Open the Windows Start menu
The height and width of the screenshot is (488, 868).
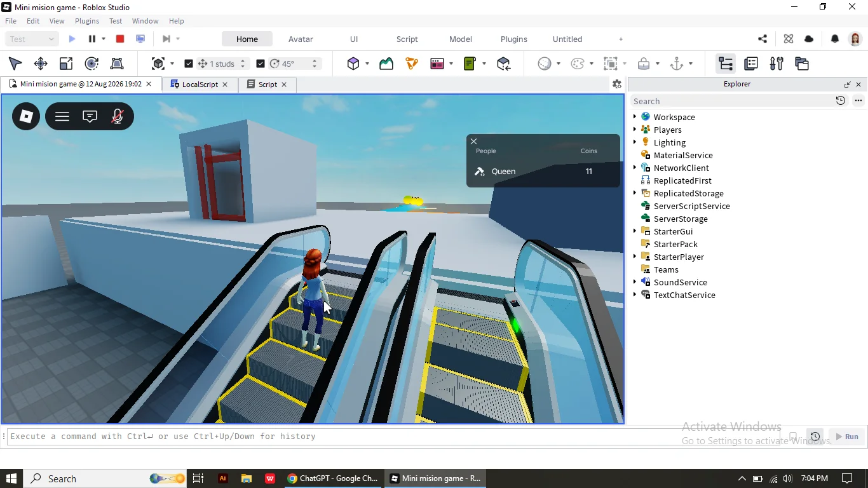[11, 478]
